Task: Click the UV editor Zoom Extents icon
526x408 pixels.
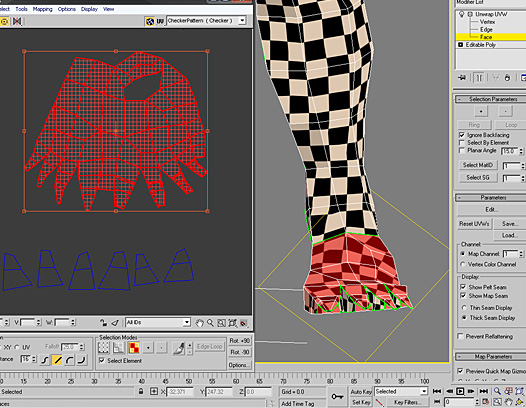Action: (x=232, y=323)
